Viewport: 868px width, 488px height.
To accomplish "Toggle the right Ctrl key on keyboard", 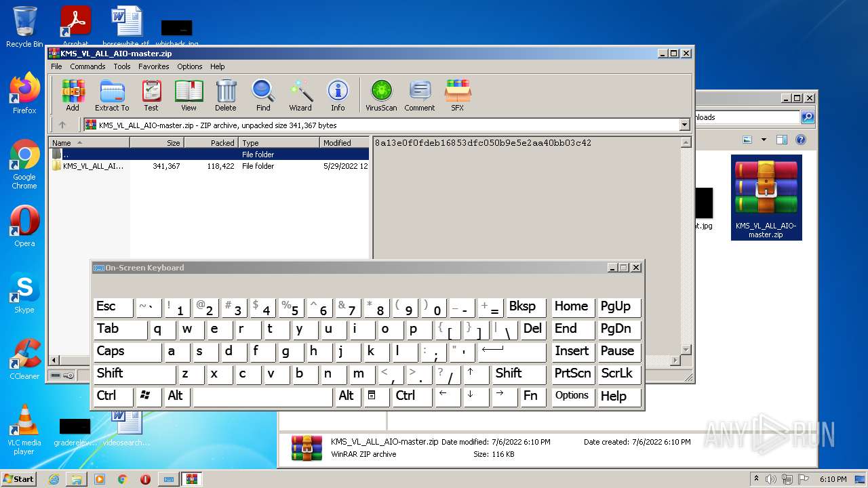I will pyautogui.click(x=411, y=396).
